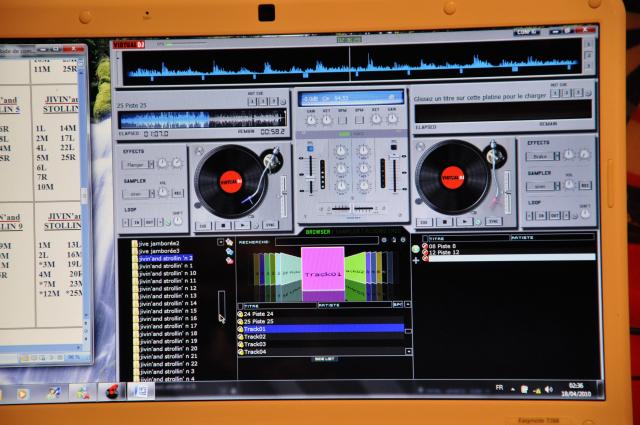Select track 25 Piste 25 in list

coord(320,321)
